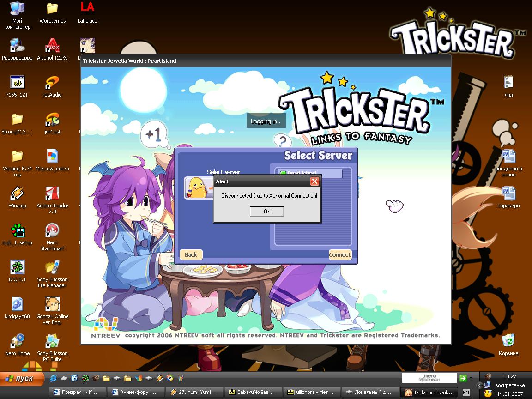532x399 pixels.
Task: Select the введение в аниме document
Action: (x=508, y=163)
